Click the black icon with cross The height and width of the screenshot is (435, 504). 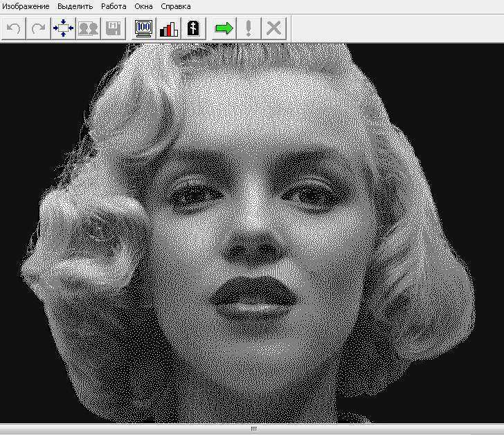coord(193,29)
